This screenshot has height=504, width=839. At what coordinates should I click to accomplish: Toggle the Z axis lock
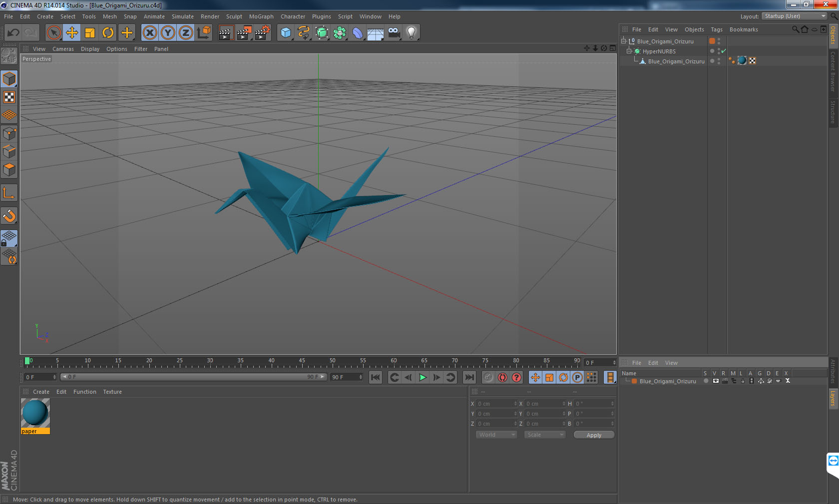pyautogui.click(x=186, y=33)
